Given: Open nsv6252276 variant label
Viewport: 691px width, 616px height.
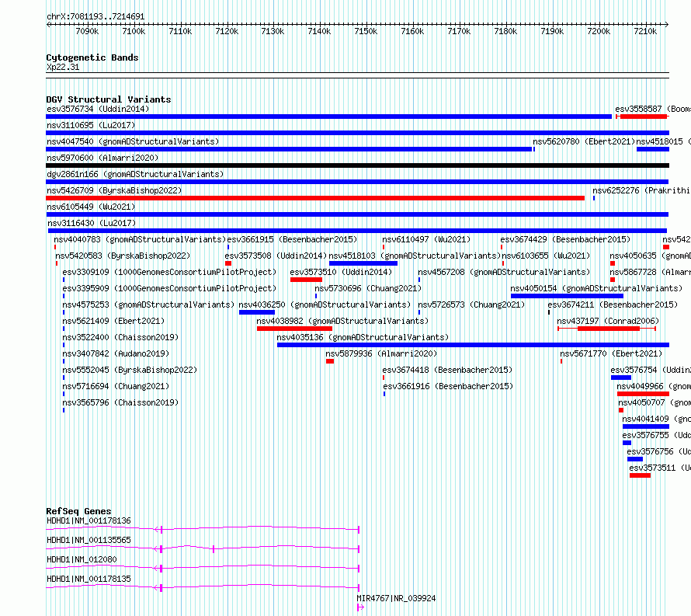Looking at the screenshot, I should click(x=641, y=190).
